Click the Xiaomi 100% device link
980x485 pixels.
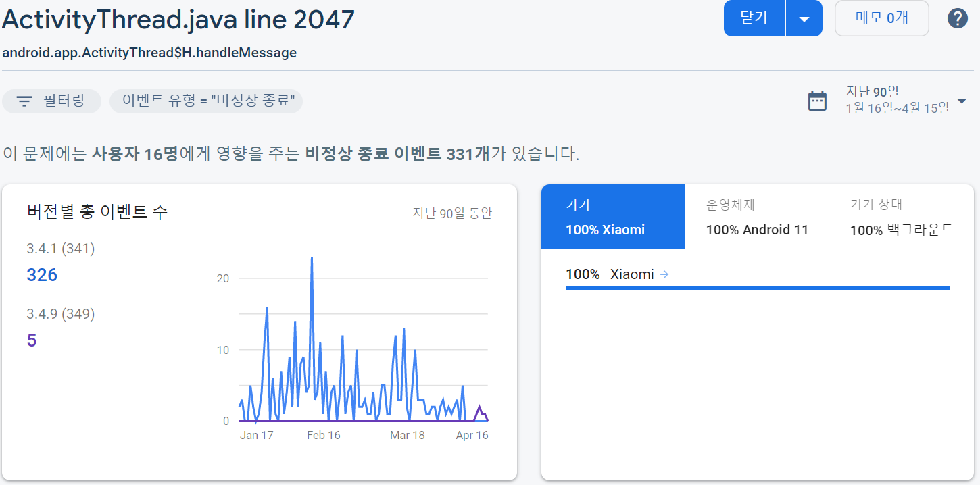tap(631, 274)
